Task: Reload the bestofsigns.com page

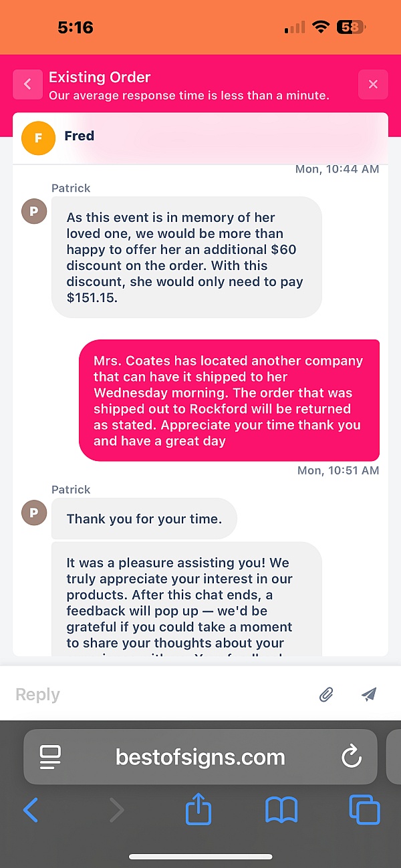Action: (x=351, y=756)
